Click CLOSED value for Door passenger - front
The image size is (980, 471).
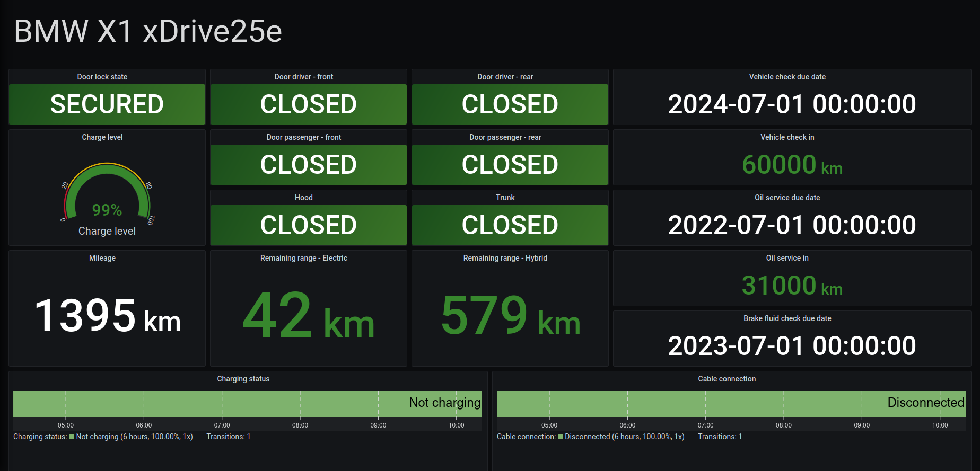(309, 165)
